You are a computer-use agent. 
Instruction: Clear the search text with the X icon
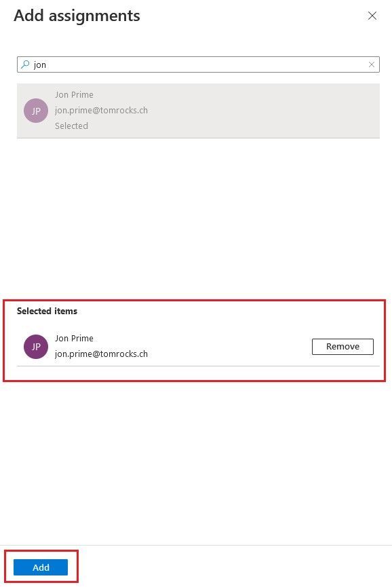tap(372, 64)
